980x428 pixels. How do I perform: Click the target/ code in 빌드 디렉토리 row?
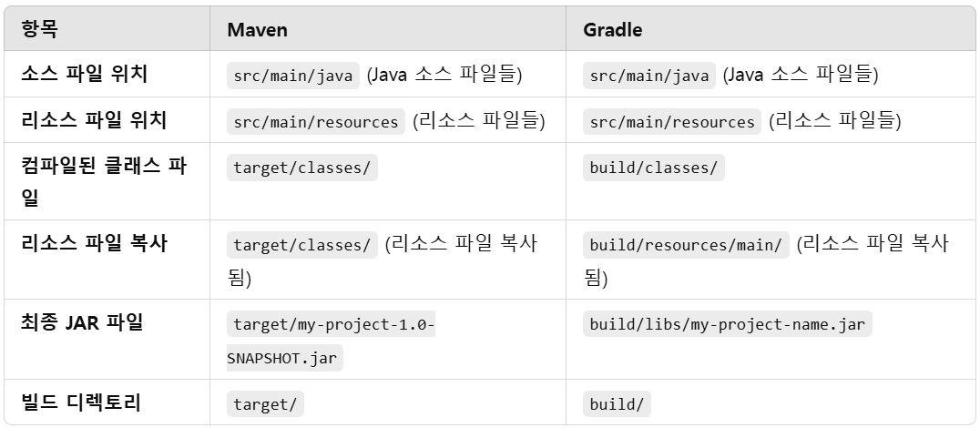tap(265, 403)
